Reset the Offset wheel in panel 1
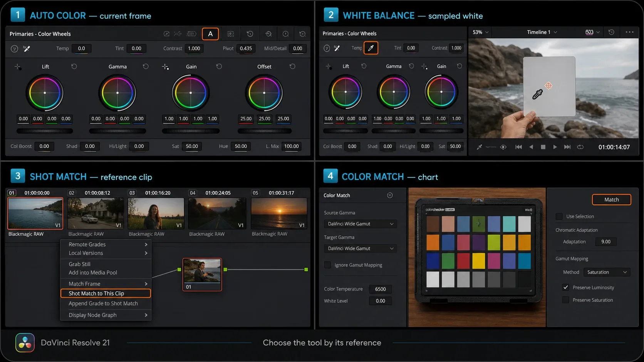The image size is (644, 362). click(x=292, y=67)
